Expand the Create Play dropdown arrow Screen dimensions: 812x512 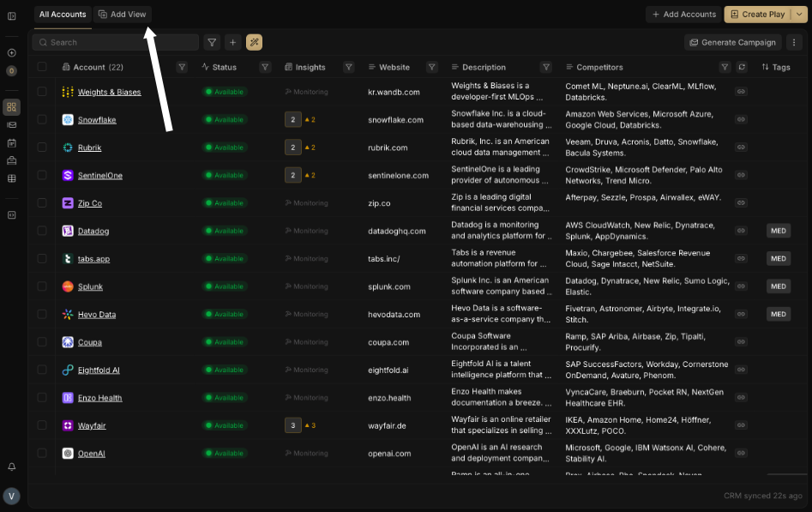pos(799,15)
